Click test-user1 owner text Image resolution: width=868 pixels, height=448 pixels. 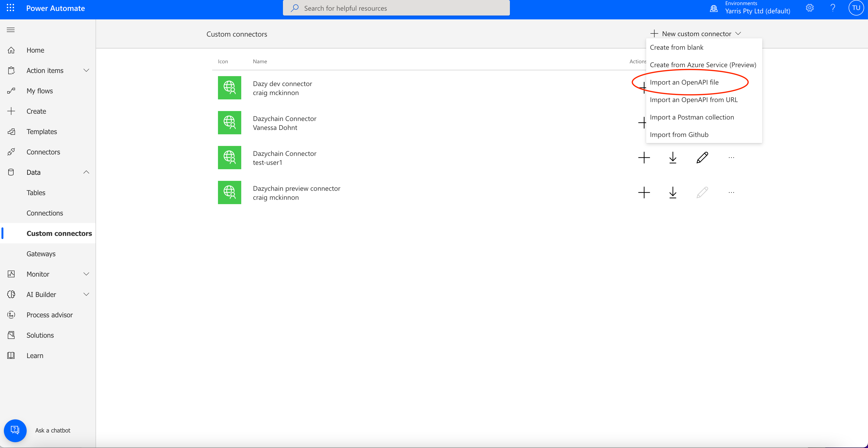click(267, 163)
